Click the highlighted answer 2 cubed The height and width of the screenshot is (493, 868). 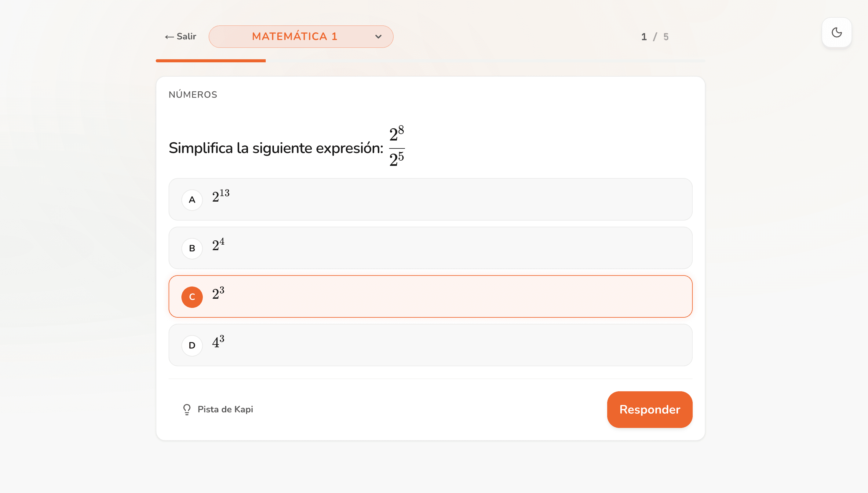(x=431, y=297)
